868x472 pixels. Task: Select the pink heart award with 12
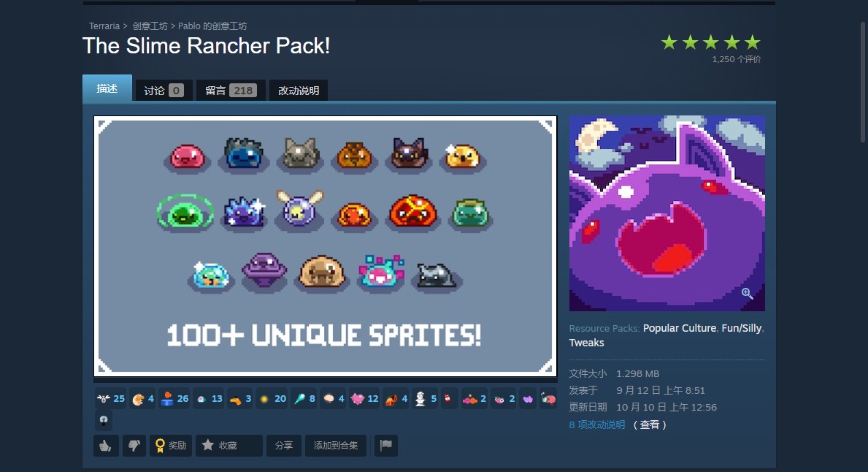coord(365,399)
